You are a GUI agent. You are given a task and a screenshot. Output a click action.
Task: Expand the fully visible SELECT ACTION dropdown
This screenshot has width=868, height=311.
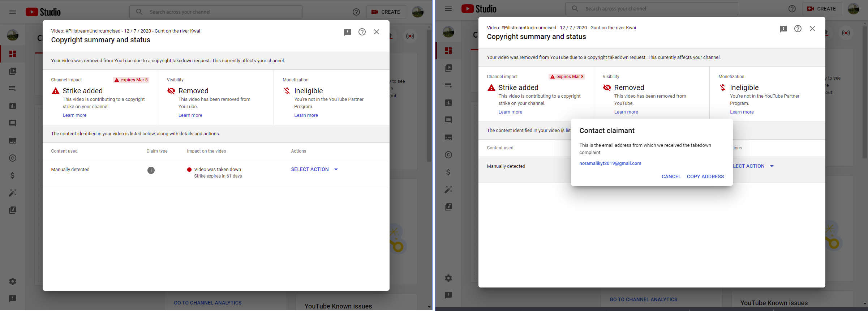point(314,169)
